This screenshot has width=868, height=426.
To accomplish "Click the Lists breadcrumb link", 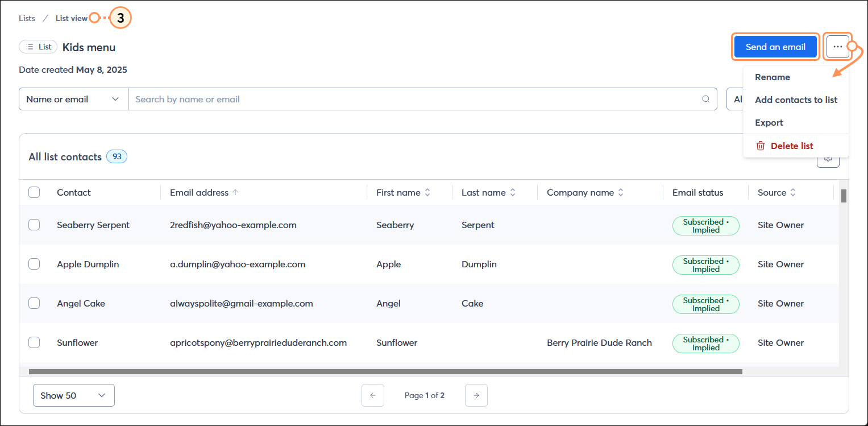I will [x=26, y=18].
